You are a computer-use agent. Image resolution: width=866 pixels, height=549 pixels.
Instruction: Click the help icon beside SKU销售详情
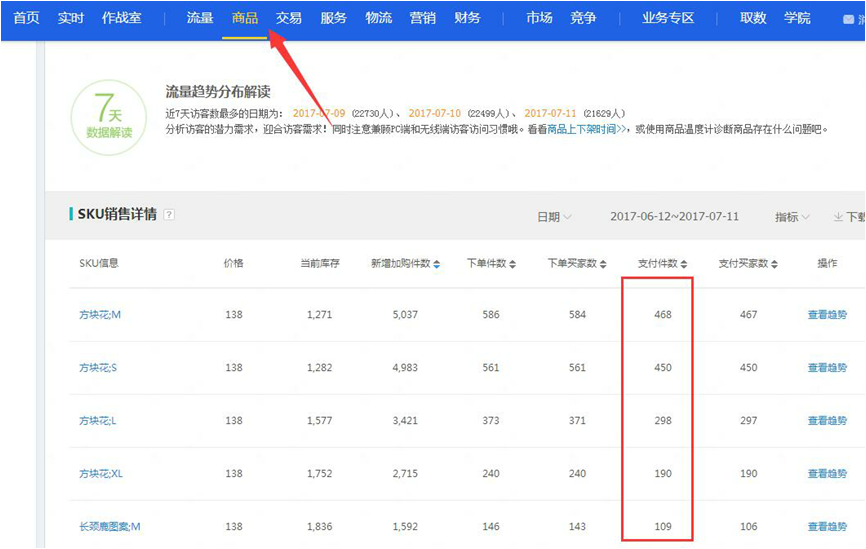point(169,214)
